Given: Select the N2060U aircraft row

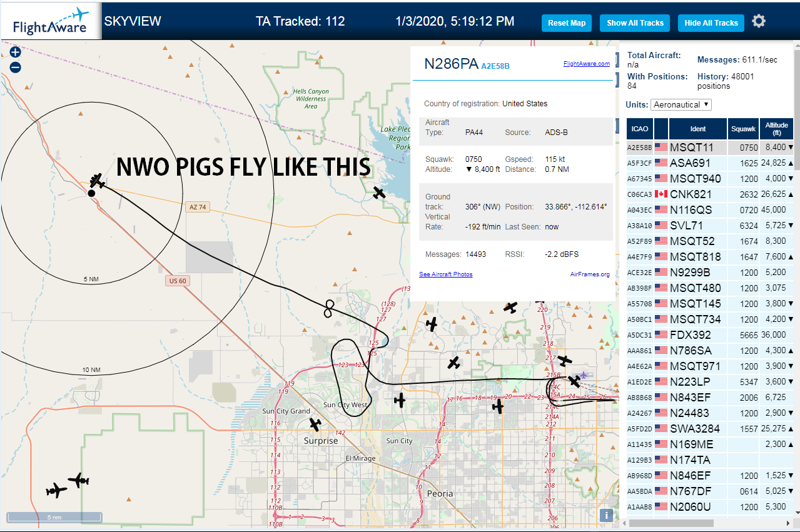Looking at the screenshot, I should (x=711, y=507).
